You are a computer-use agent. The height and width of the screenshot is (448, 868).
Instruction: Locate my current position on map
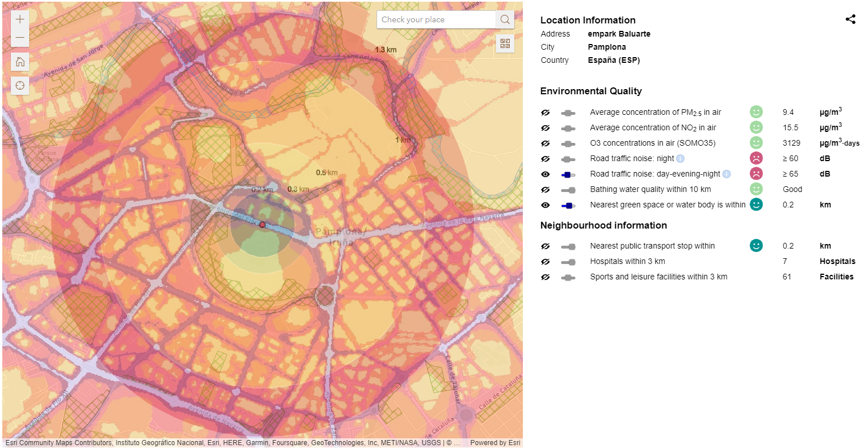pyautogui.click(x=21, y=86)
